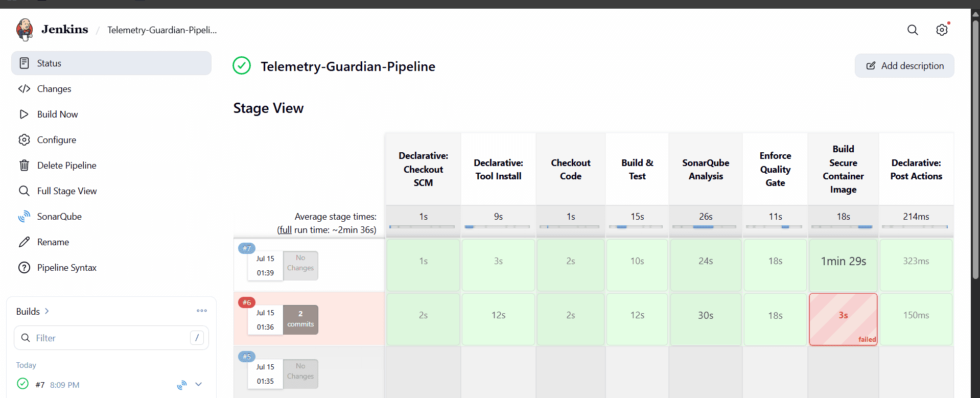Image resolution: width=980 pixels, height=398 pixels.
Task: Open the Changes menu item
Action: point(111,89)
